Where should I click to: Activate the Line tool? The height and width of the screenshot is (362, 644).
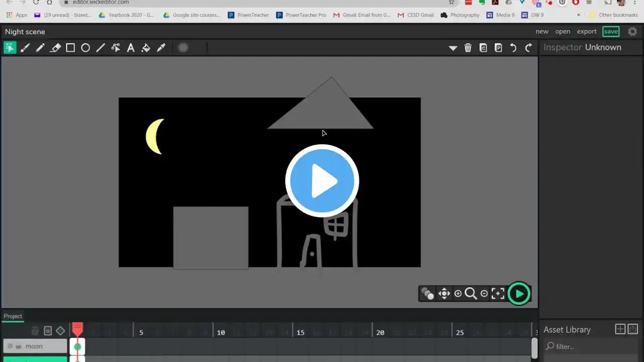pyautogui.click(x=101, y=48)
